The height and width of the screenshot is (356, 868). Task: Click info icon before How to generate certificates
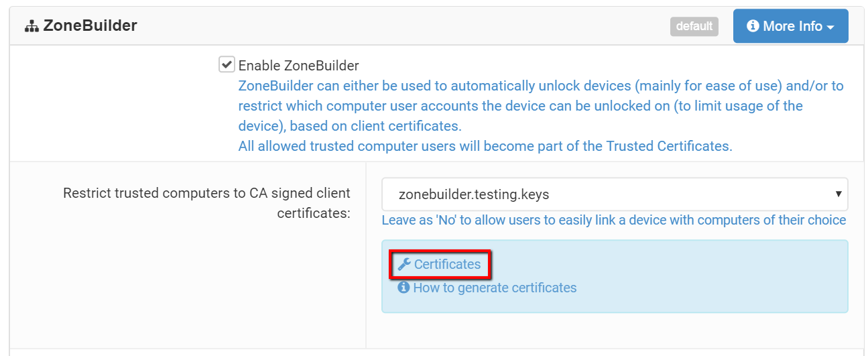tap(404, 288)
